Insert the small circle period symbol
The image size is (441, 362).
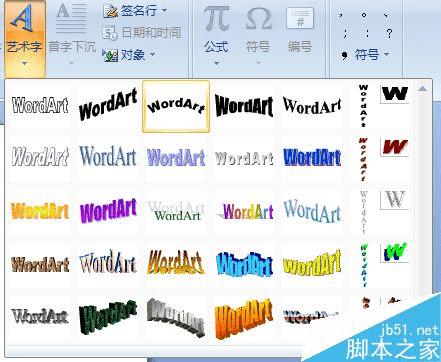coord(364,15)
